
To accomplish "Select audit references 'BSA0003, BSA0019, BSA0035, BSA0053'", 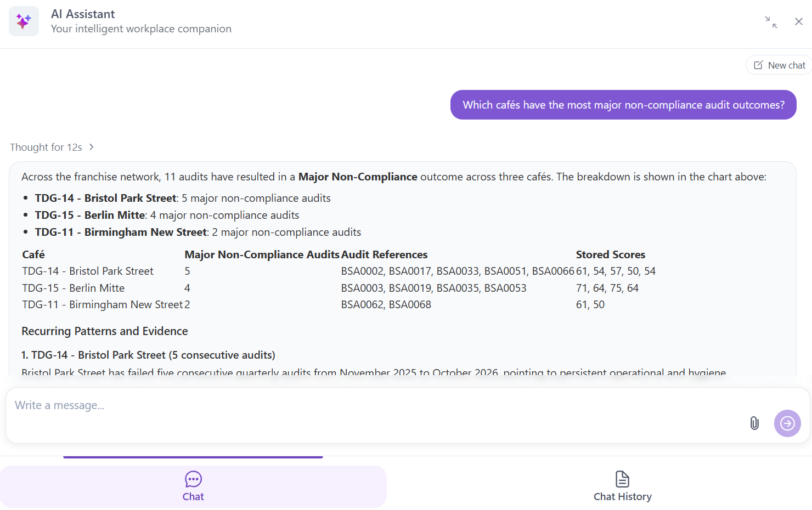I will [x=433, y=288].
